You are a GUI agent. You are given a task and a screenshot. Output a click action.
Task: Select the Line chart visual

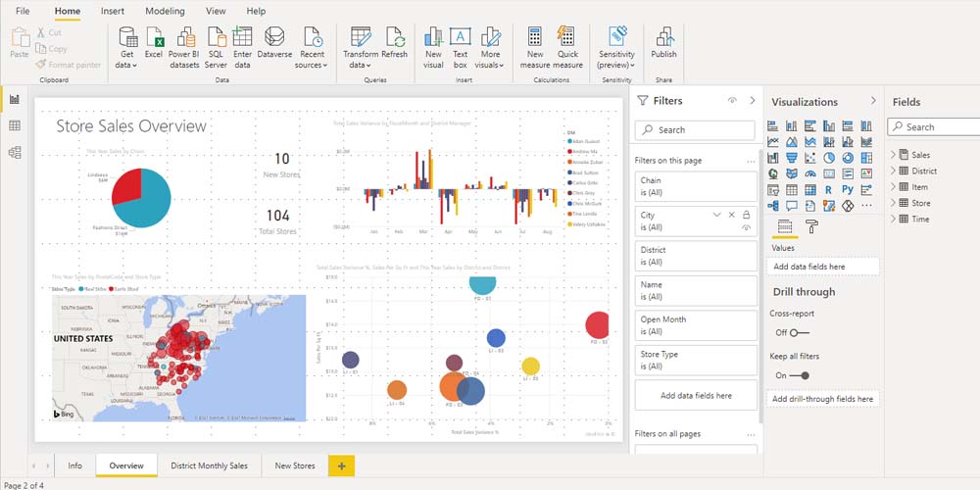tap(773, 142)
